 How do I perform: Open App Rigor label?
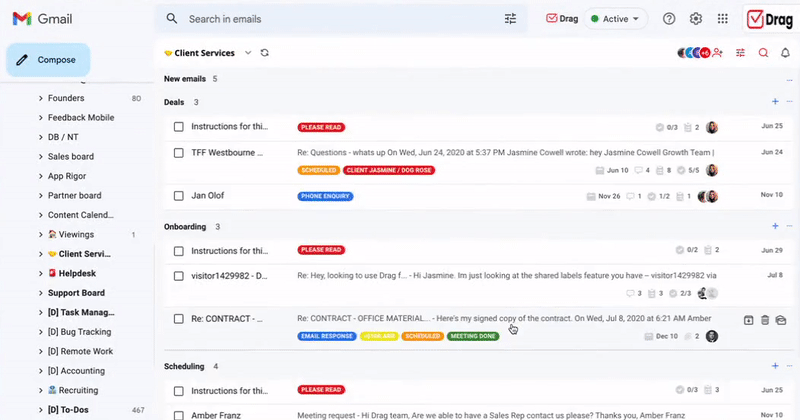coord(67,176)
